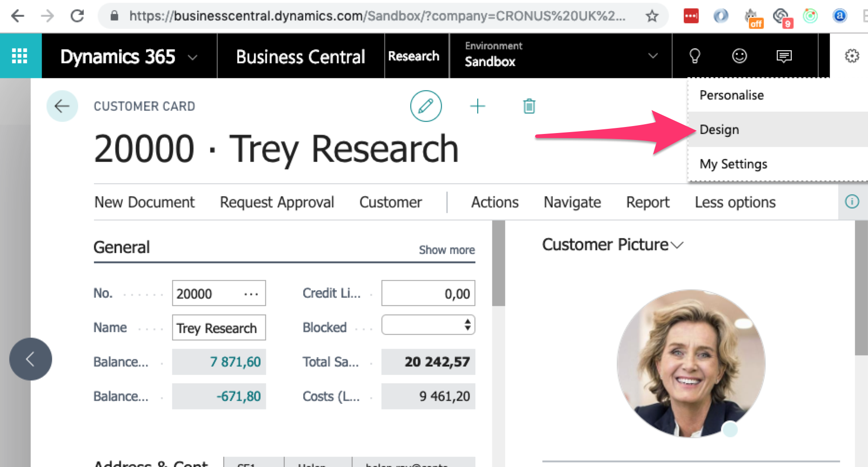Click Less options
This screenshot has height=467, width=868.
pos(735,202)
